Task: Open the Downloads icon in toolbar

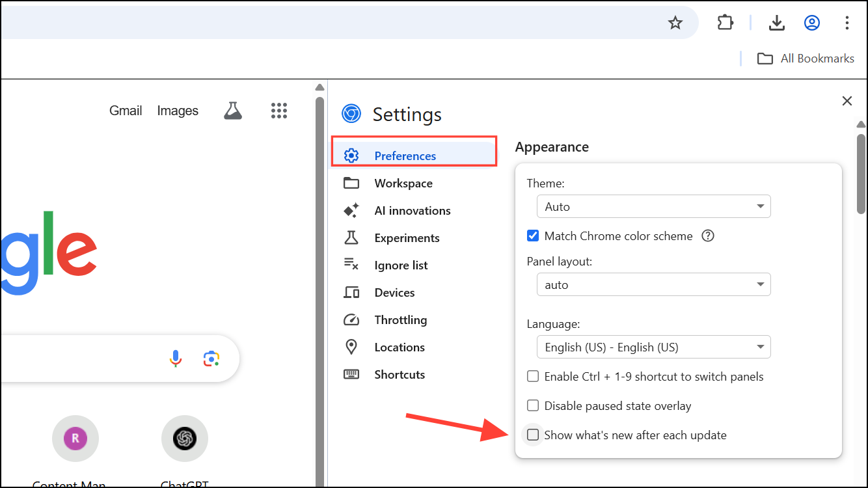Action: click(776, 23)
